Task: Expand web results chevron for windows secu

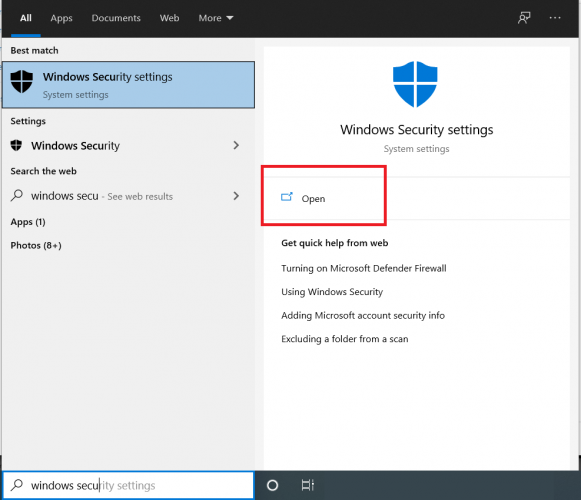Action: tap(236, 196)
